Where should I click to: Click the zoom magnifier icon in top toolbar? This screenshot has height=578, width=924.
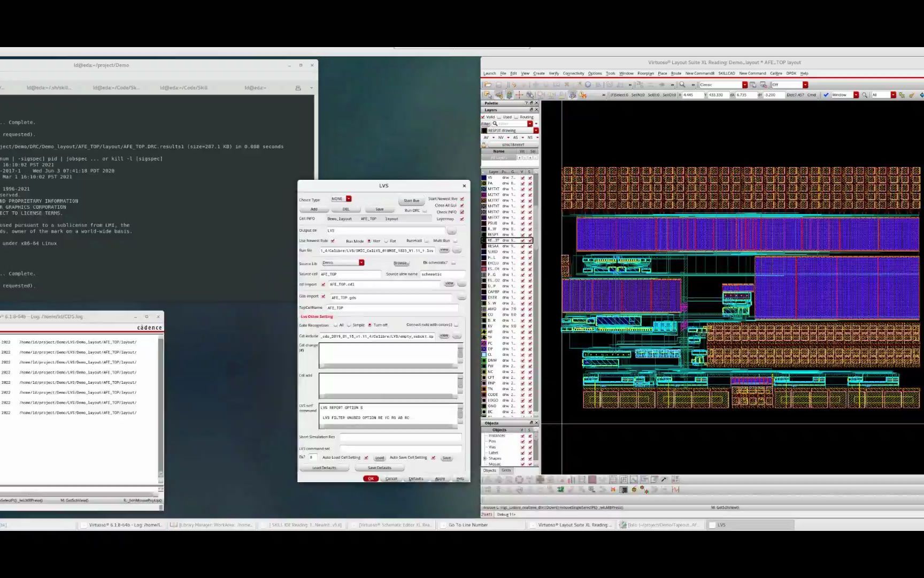click(682, 85)
